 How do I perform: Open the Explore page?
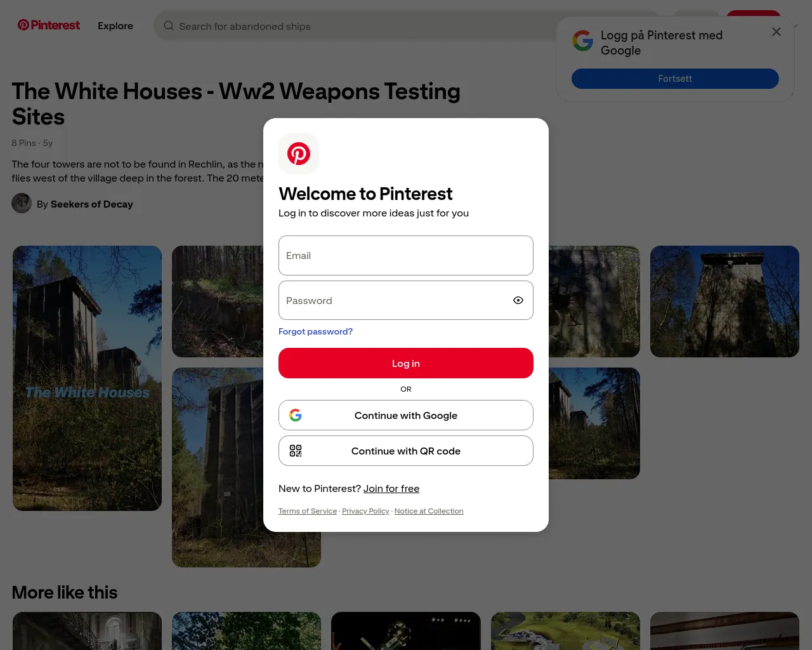tap(115, 26)
